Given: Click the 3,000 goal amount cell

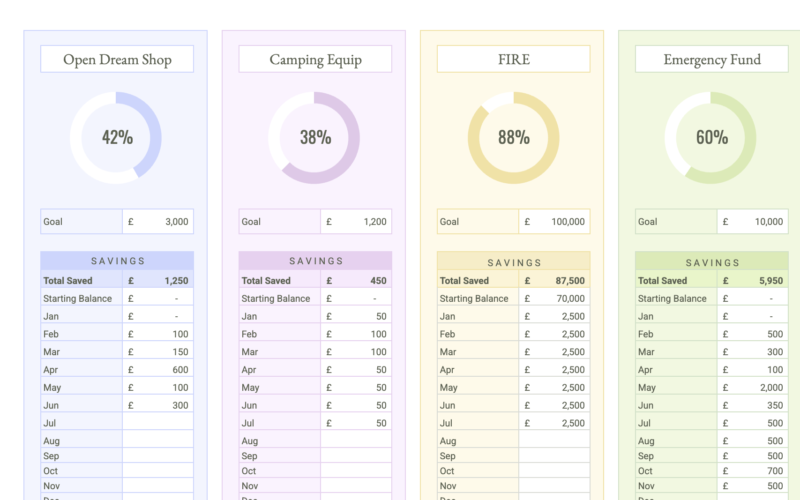Looking at the screenshot, I should pyautogui.click(x=158, y=222).
